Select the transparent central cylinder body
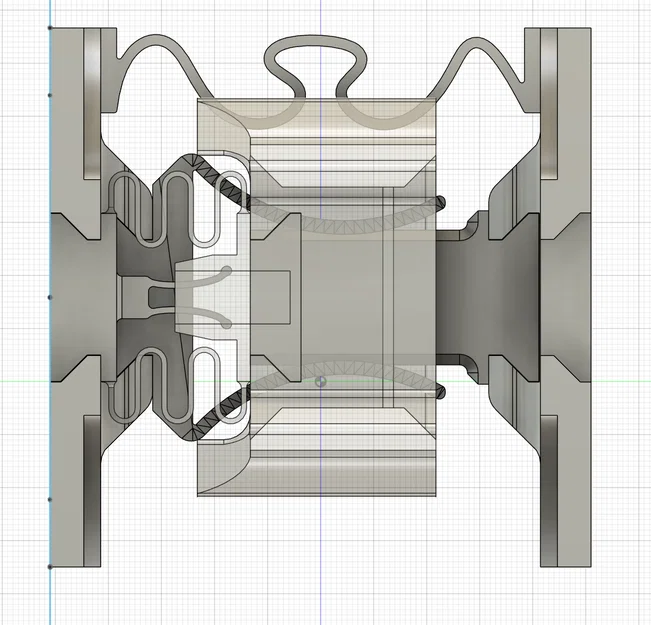This screenshot has height=625, width=651. [317, 297]
